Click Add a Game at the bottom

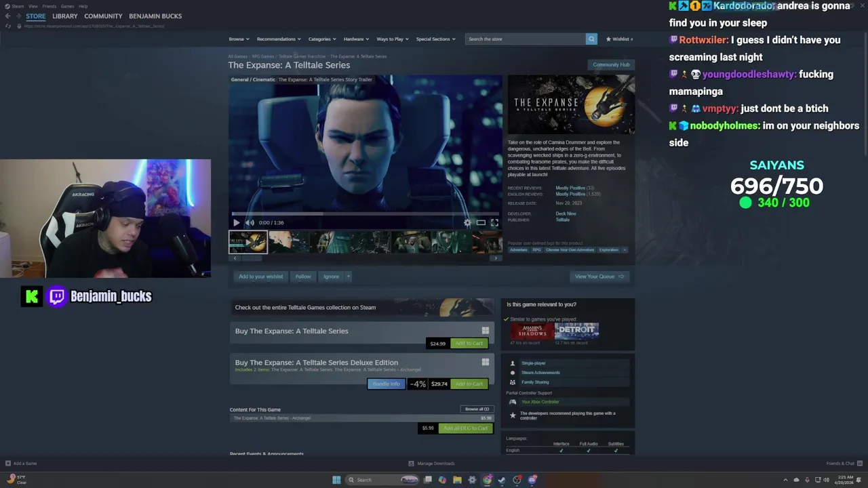(21, 464)
